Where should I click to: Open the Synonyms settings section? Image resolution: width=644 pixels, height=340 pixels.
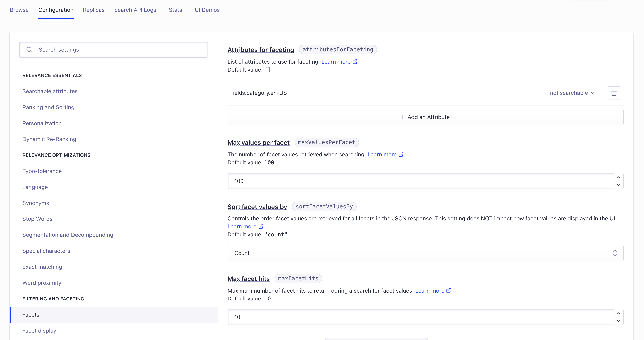click(36, 203)
